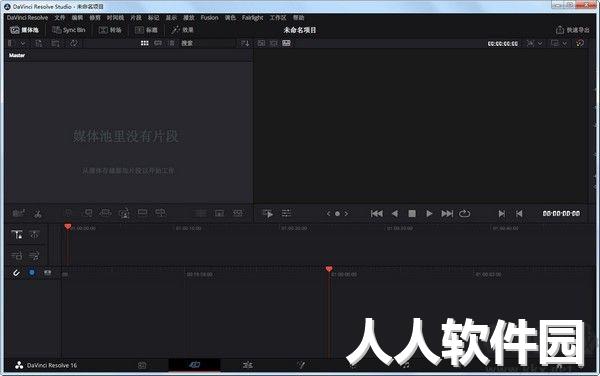600x376 pixels.
Task: Toggle the bypass color grades icon
Action: [580, 43]
